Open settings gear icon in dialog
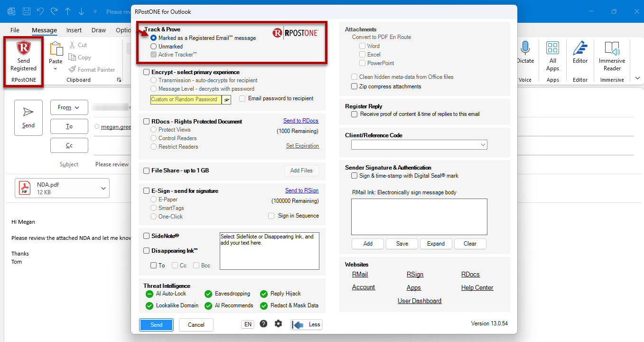The image size is (644, 342). pyautogui.click(x=278, y=324)
